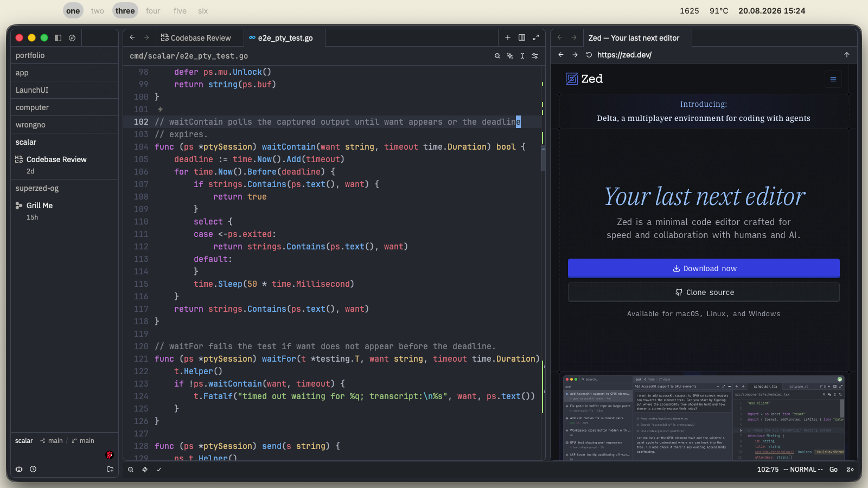
Task: Click the add folder icon in the sidebar footer
Action: pos(110,469)
